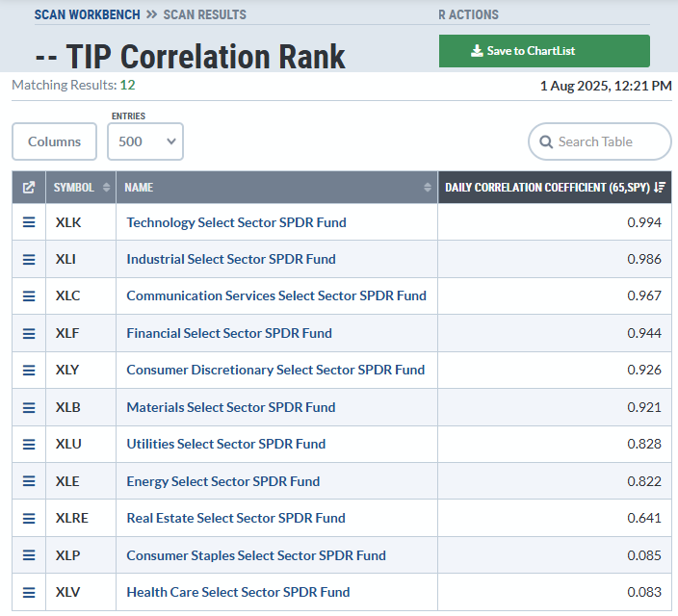Select Scan Results breadcrumb item

[204, 14]
